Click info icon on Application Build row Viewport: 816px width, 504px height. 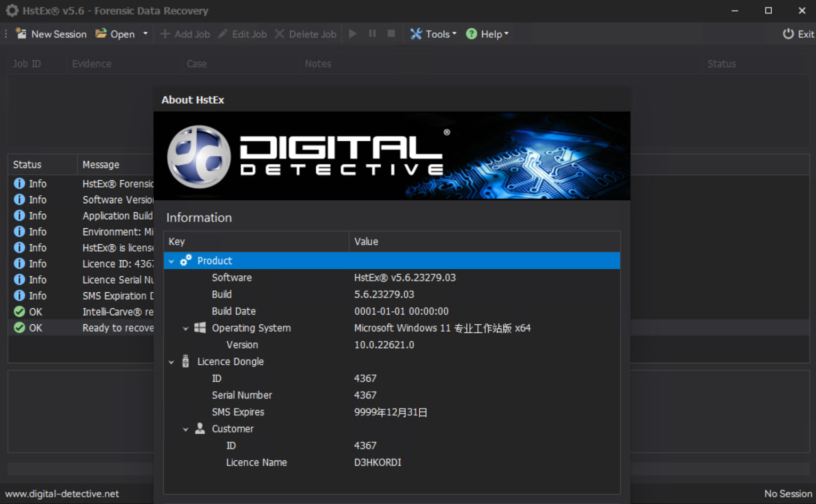point(19,215)
